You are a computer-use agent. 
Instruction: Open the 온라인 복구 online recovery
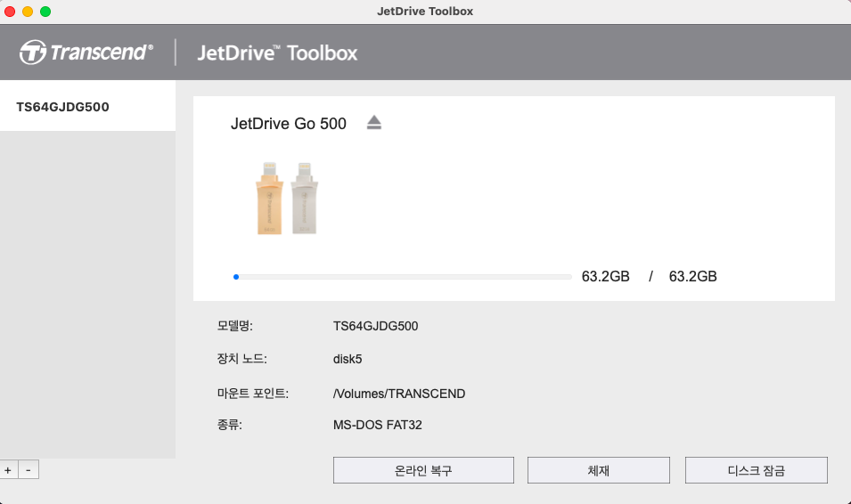pyautogui.click(x=423, y=470)
